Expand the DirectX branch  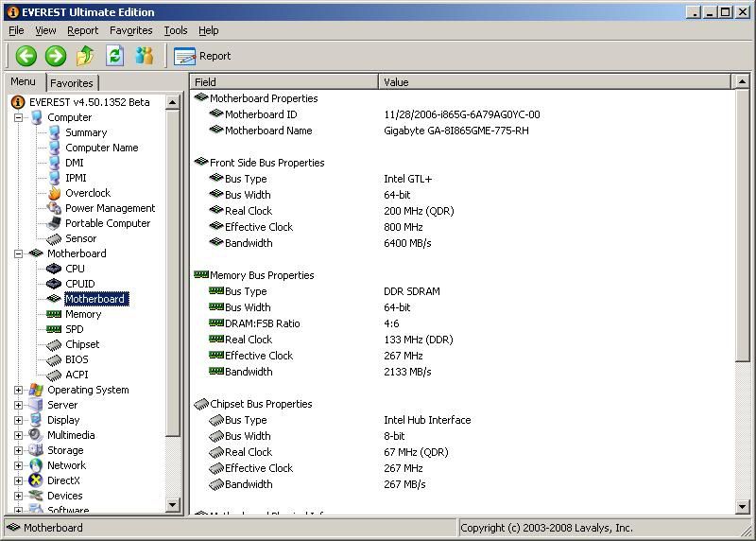click(18, 480)
